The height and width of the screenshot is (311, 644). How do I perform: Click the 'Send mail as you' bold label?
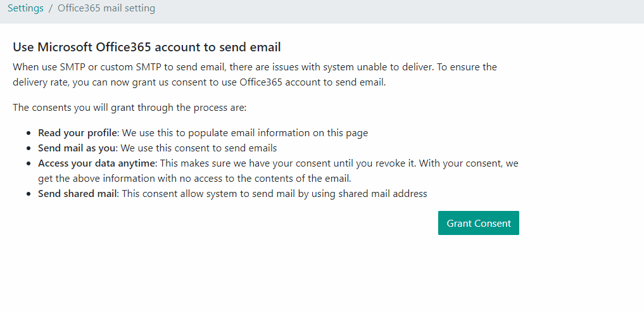78,148
